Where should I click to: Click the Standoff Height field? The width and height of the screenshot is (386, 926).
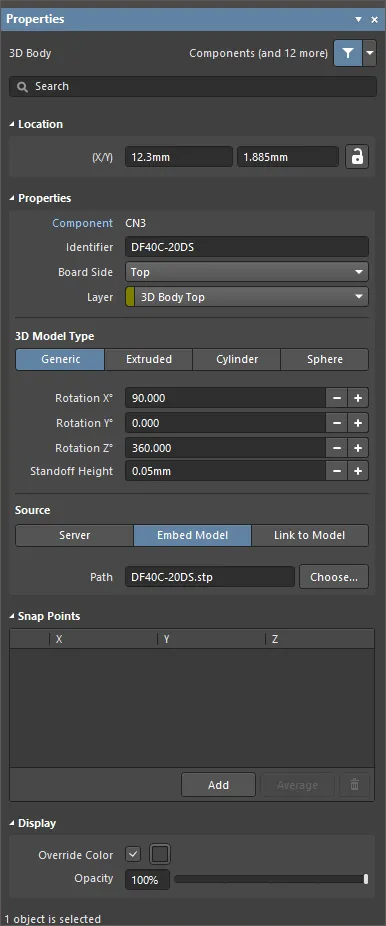click(x=225, y=471)
